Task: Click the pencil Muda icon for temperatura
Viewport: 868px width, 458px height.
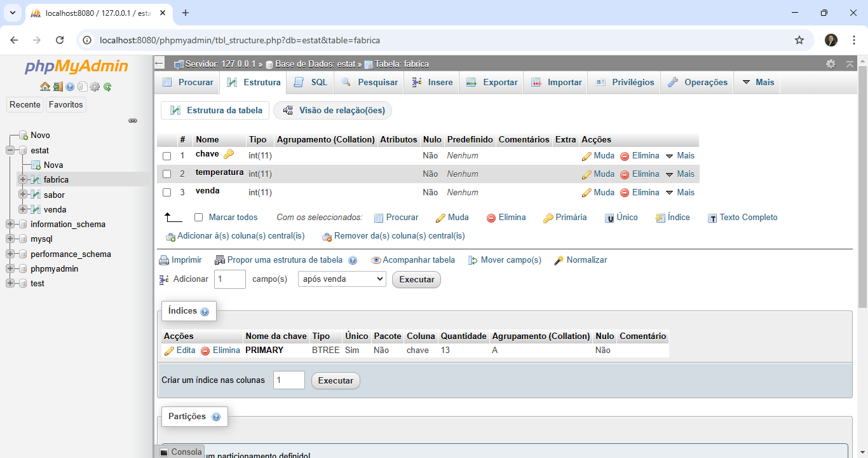Action: point(587,174)
